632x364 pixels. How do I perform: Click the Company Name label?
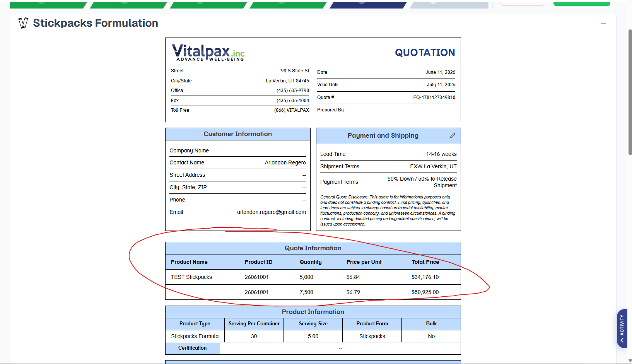[189, 151]
